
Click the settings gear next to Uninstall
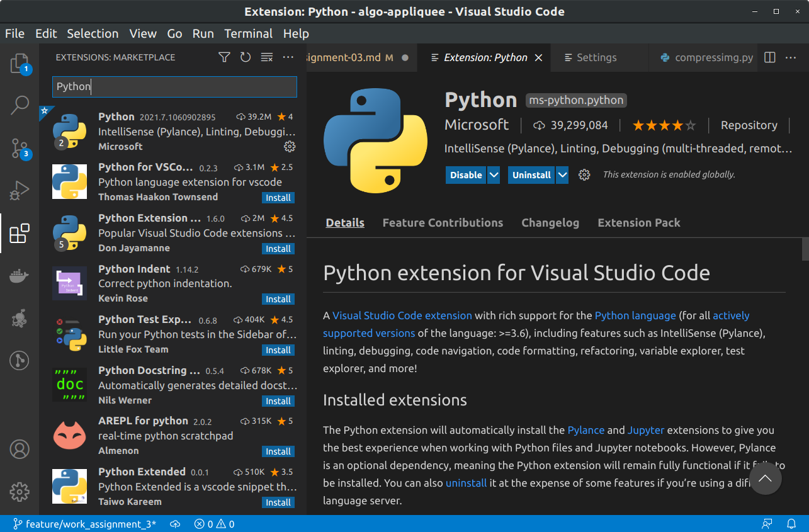[x=584, y=175]
